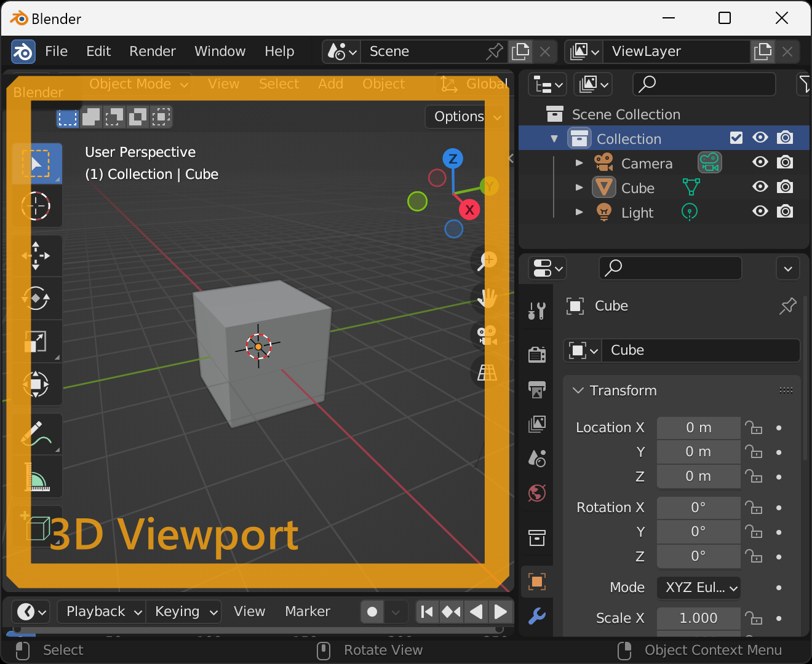The image size is (812, 664).
Task: Expand the Cube row in the outliner
Action: (579, 188)
